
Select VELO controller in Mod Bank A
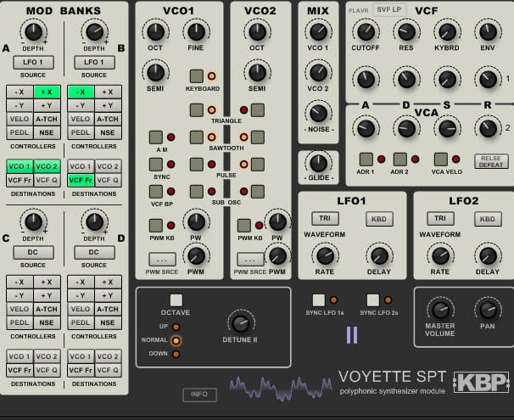pyautogui.click(x=20, y=120)
